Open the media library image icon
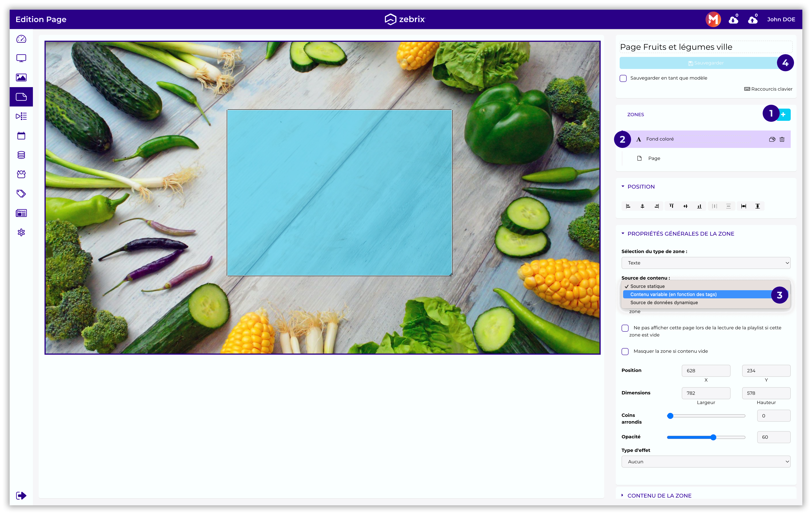Viewport: 812px width, 515px height. pos(21,78)
